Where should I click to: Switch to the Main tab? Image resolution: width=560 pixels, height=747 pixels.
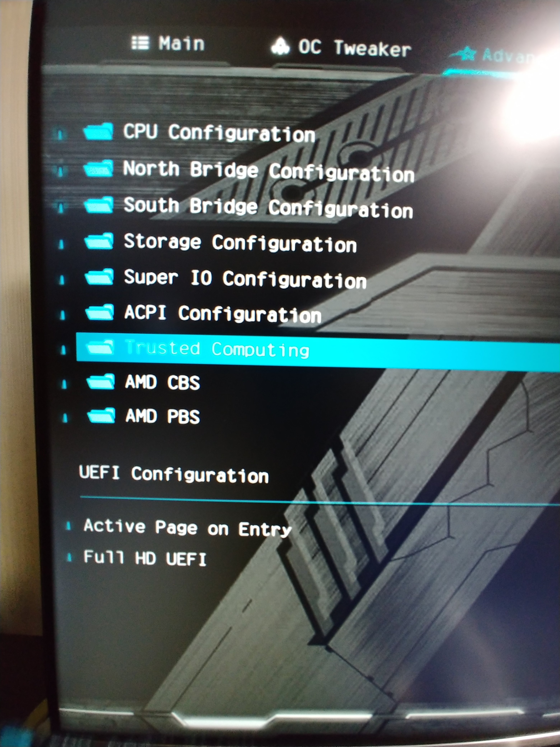tap(168, 44)
